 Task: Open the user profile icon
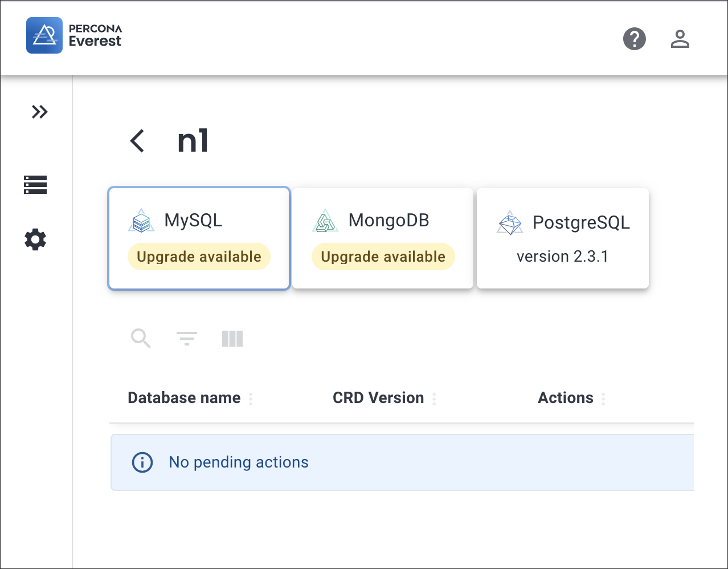click(680, 39)
